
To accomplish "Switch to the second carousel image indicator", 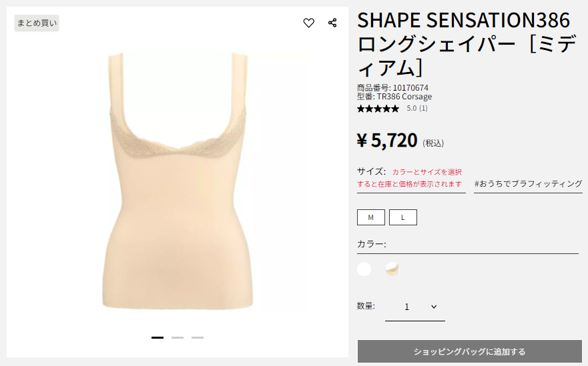I will [178, 337].
